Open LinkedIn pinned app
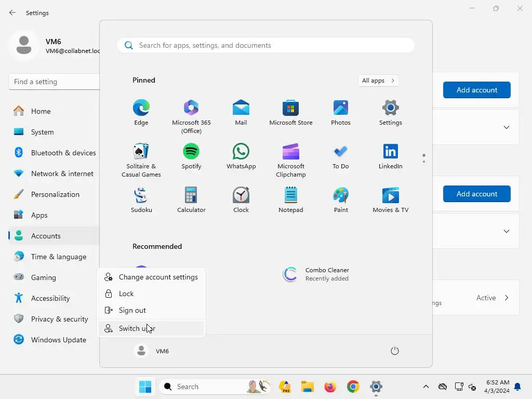The height and width of the screenshot is (399, 532). 391,156
